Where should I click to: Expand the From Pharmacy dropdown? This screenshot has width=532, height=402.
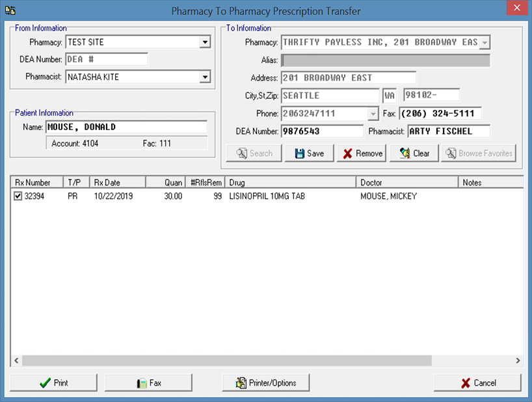click(205, 42)
